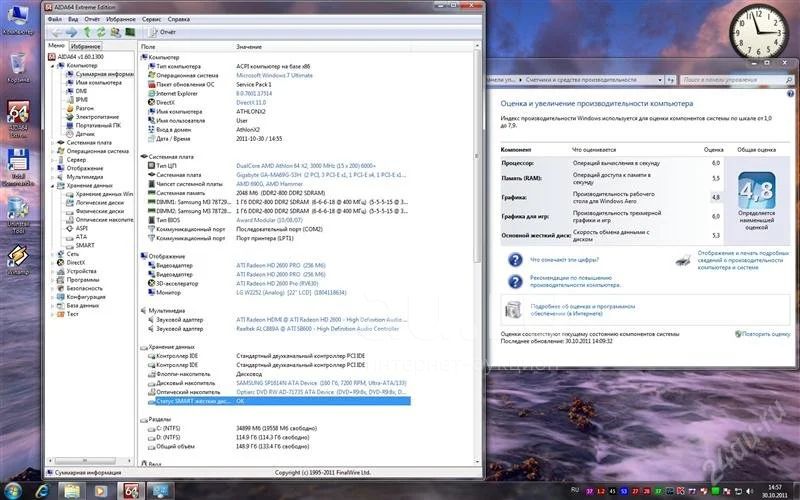Open the Отчёт menu in menu bar

point(92,19)
